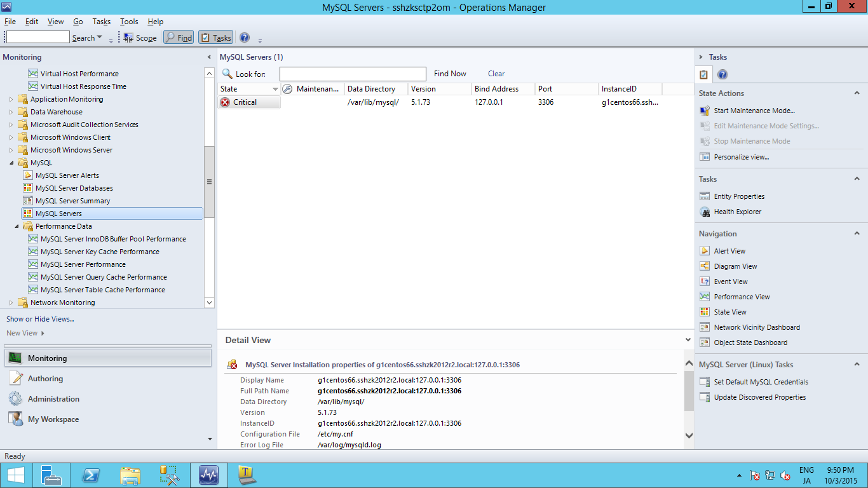
Task: Run Set Default MySQL Credentials task
Action: click(x=761, y=382)
